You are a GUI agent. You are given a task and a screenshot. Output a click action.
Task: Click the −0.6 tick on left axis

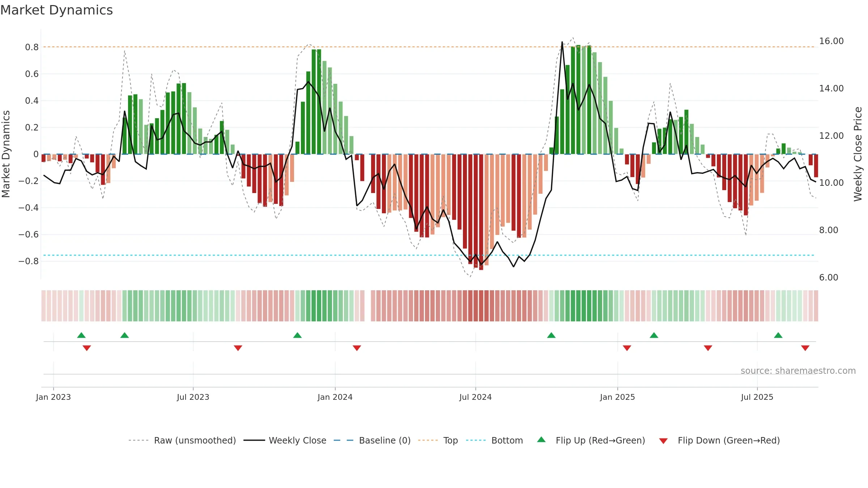(28, 235)
